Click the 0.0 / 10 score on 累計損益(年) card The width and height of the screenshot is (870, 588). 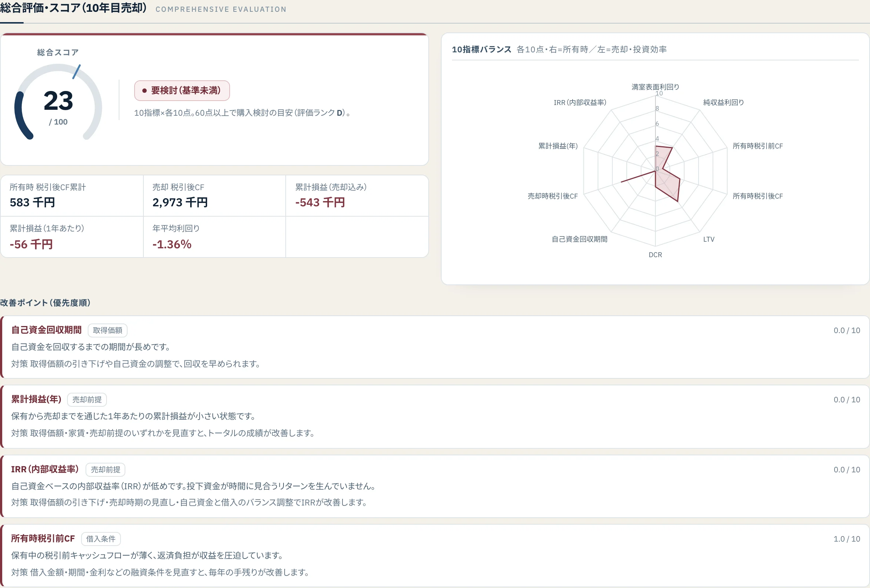[x=846, y=399]
